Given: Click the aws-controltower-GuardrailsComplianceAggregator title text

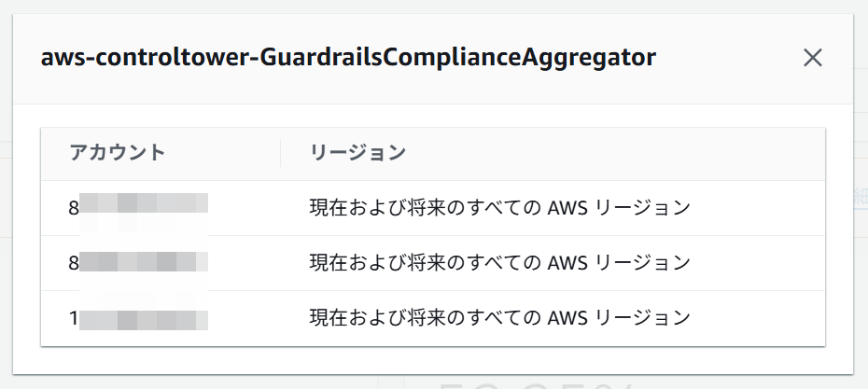Looking at the screenshot, I should tap(348, 58).
